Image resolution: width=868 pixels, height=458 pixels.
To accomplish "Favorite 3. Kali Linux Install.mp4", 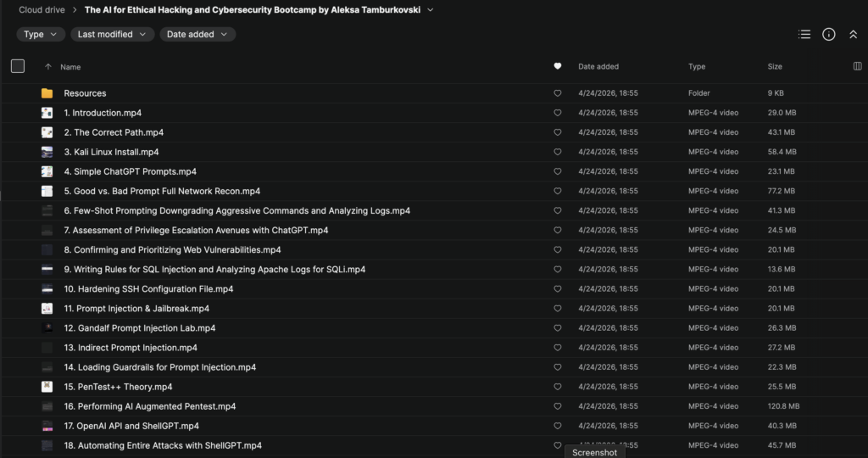I will 558,152.
